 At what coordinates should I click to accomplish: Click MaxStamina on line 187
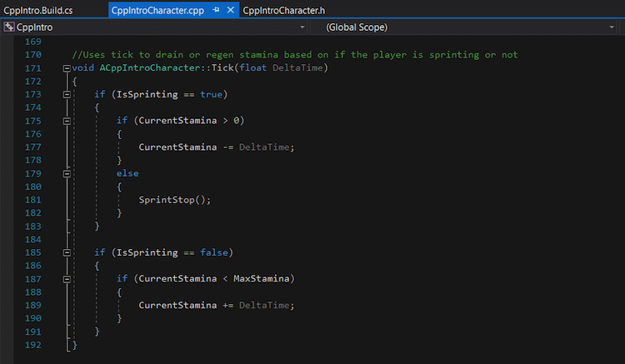(261, 278)
